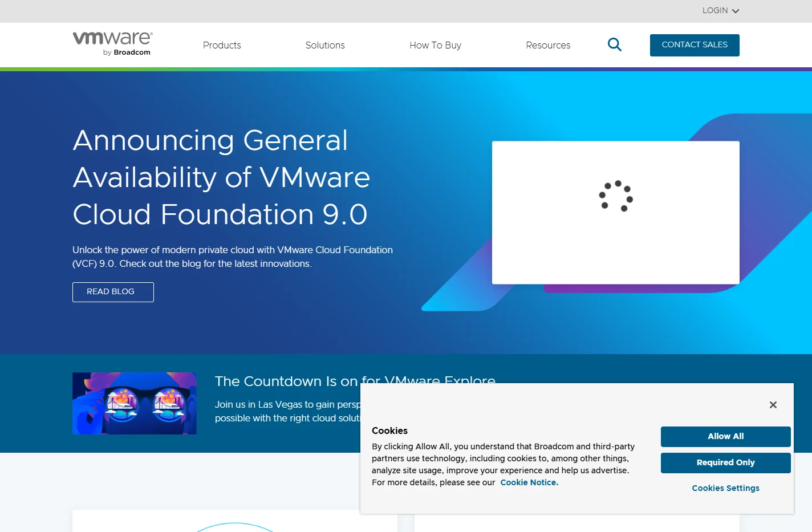Open the Solutions menu

tap(325, 45)
